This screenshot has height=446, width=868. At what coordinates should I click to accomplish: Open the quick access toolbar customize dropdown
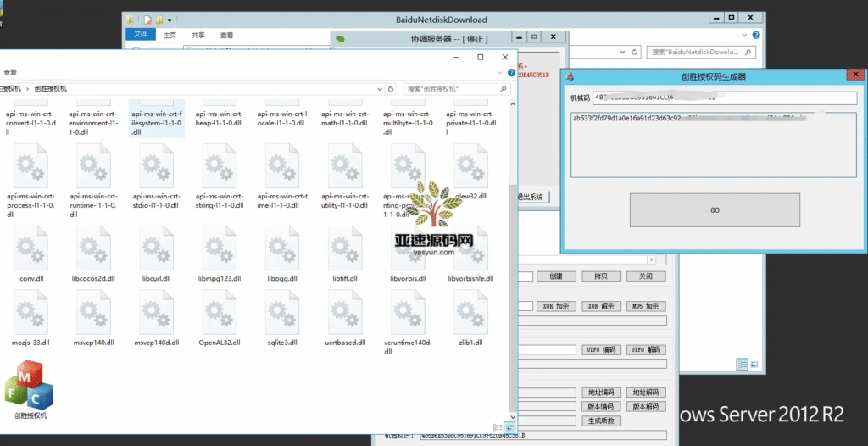pyautogui.click(x=169, y=20)
